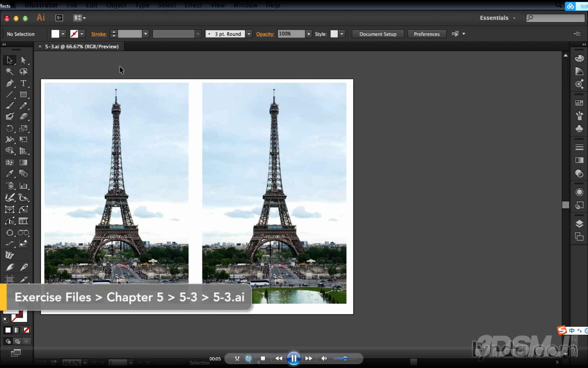This screenshot has height=368, width=588.
Task: Select the Blend tool
Action: tap(23, 174)
